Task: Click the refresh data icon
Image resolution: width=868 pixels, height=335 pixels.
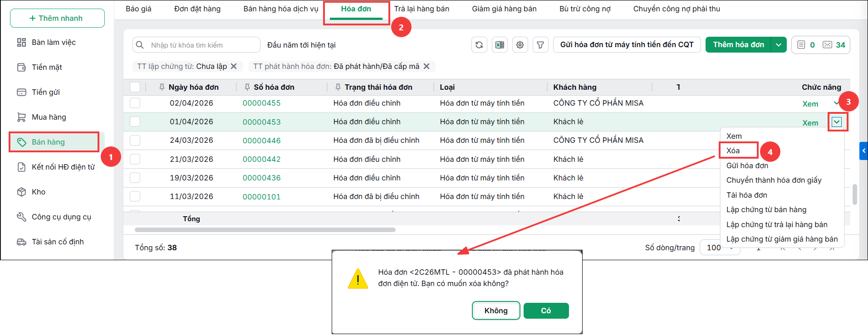Action: [x=479, y=45]
